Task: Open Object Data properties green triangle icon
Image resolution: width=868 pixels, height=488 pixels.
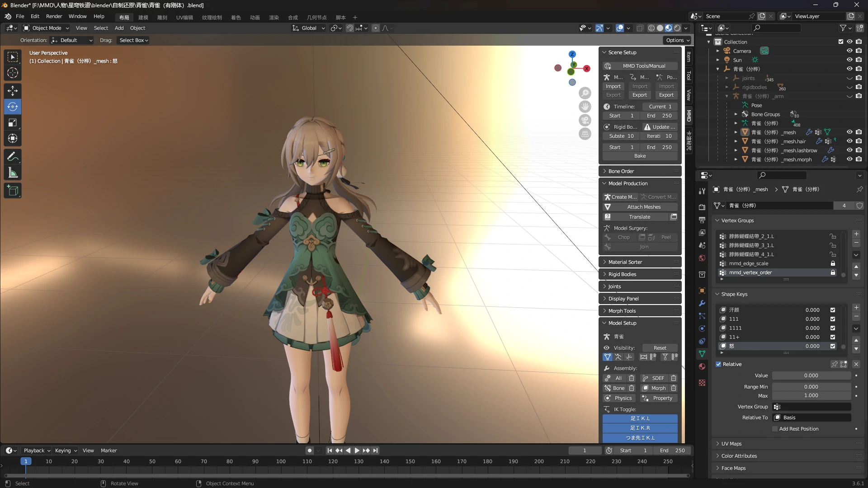Action: click(702, 354)
